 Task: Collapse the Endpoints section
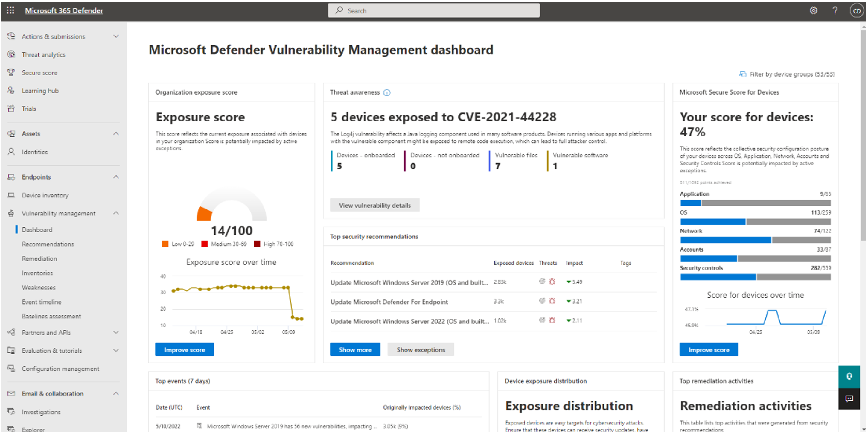(x=116, y=177)
